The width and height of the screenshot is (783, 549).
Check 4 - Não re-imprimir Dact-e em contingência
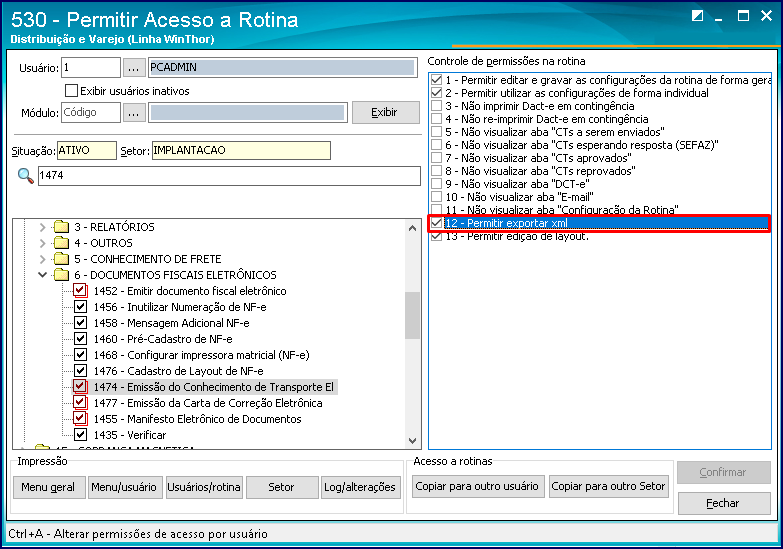(x=437, y=119)
